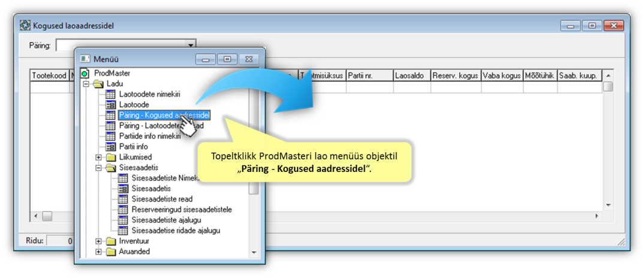Click the Reserv. kogus column header
The width and height of the screenshot is (644, 278).
point(456,76)
